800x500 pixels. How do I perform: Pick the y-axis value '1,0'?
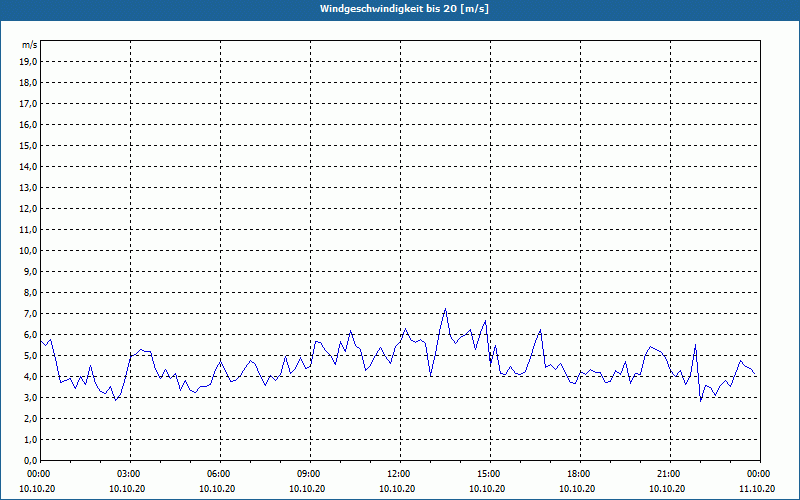coord(31,440)
